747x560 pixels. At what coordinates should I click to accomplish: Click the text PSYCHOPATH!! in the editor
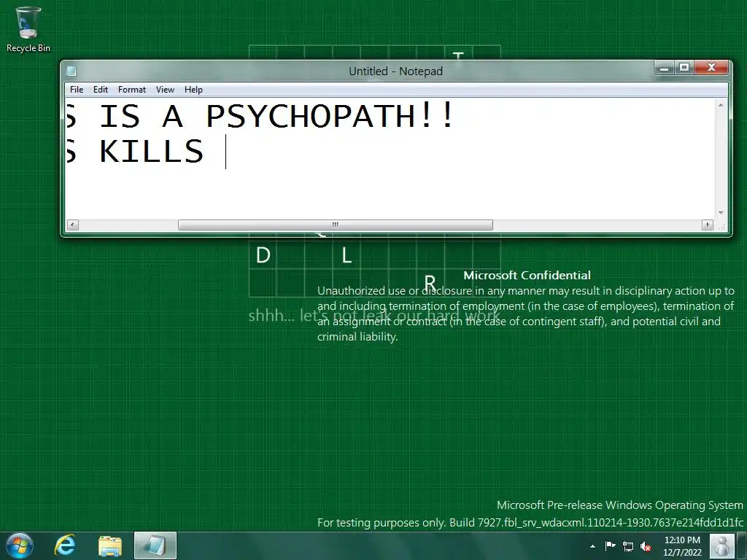click(x=330, y=116)
